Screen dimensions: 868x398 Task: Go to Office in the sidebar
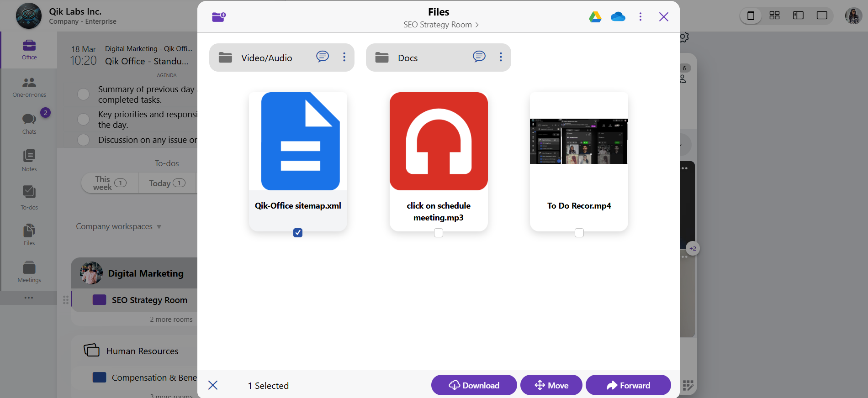(29, 50)
